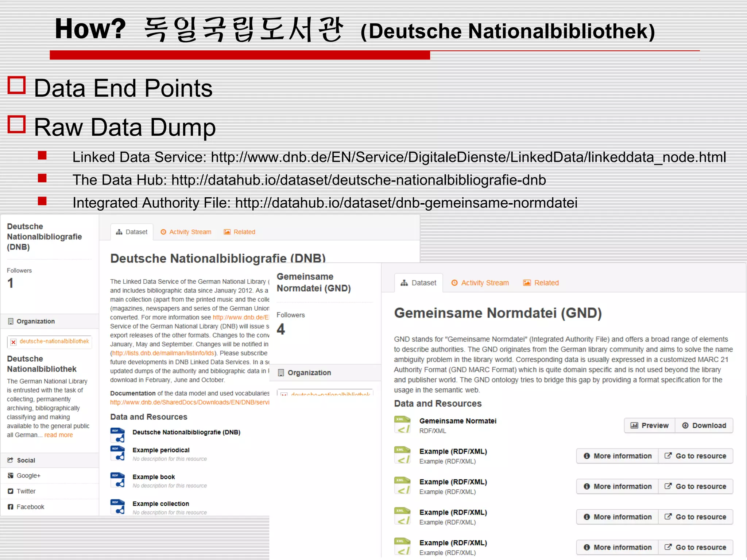Click XML file icon of Gemeinsame Normatei

point(403,425)
